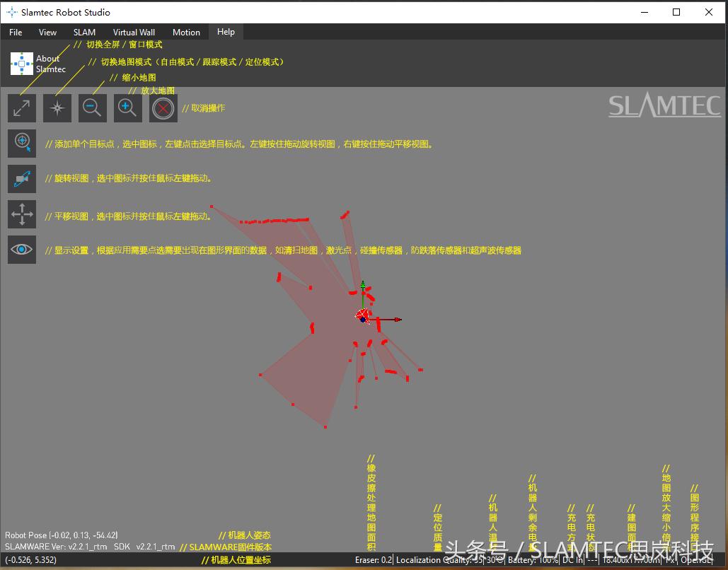Image resolution: width=728 pixels, height=570 pixels.
Task: Zoom out the map with the minus magnifier
Action: point(93,108)
